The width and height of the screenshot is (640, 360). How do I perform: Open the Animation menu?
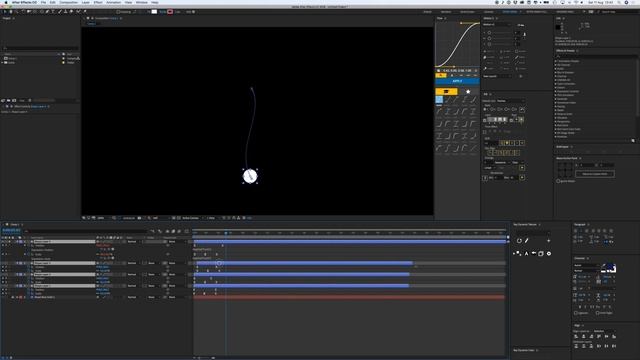(113, 2)
